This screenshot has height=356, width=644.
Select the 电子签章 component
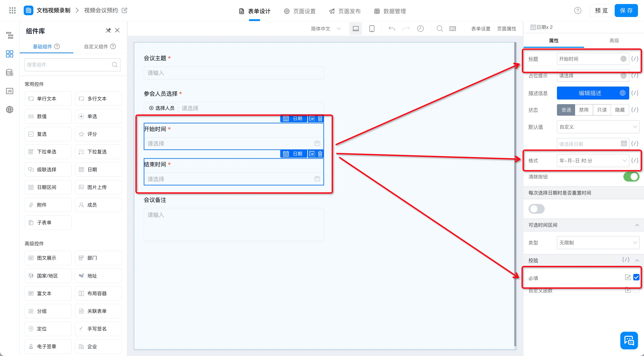(x=48, y=347)
